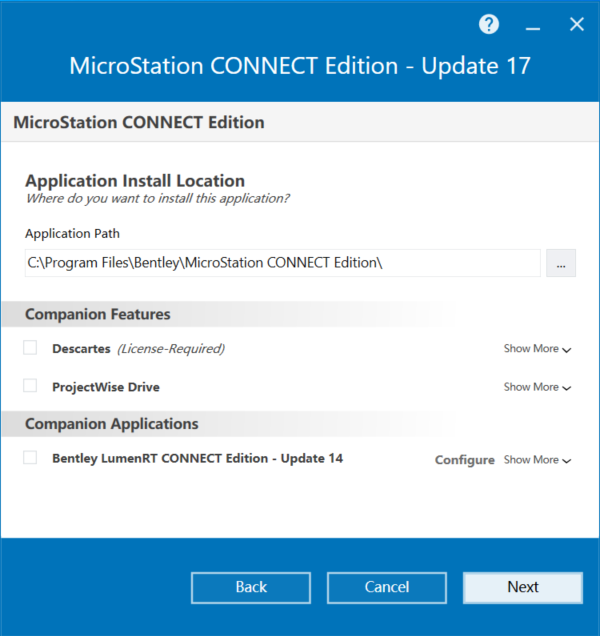The image size is (600, 636).
Task: Proceed with the Next button
Action: coord(523,587)
